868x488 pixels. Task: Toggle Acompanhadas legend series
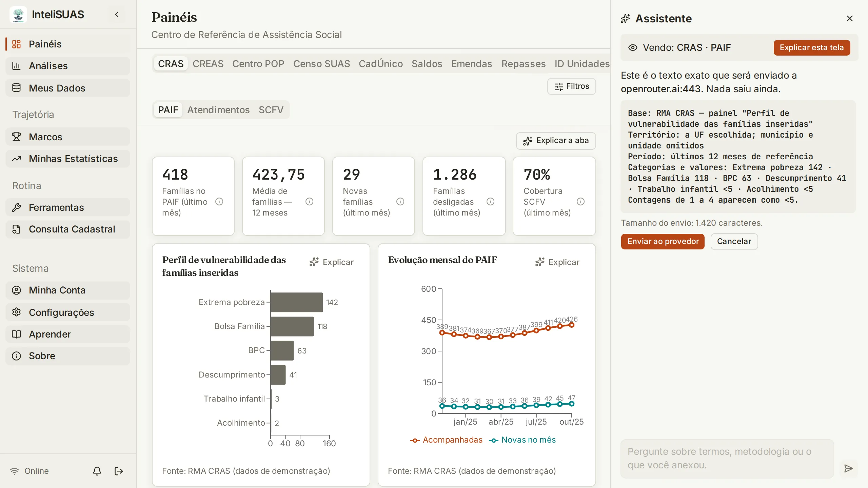pyautogui.click(x=446, y=440)
